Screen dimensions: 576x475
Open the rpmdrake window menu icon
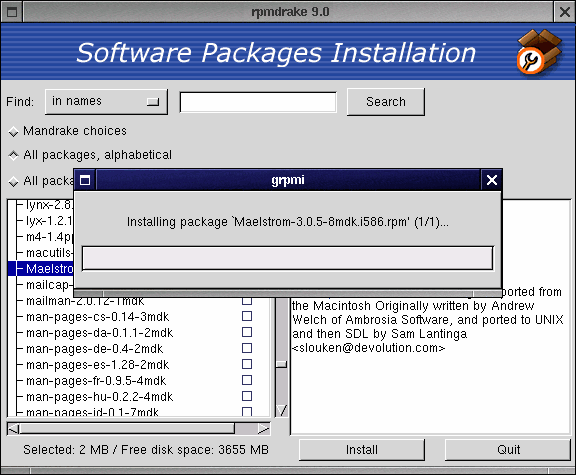click(12, 12)
